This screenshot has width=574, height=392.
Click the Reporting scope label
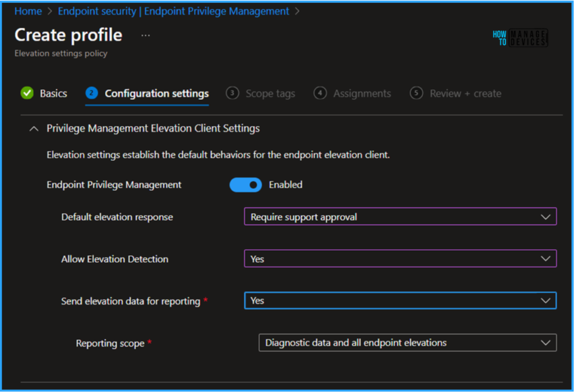(x=110, y=343)
